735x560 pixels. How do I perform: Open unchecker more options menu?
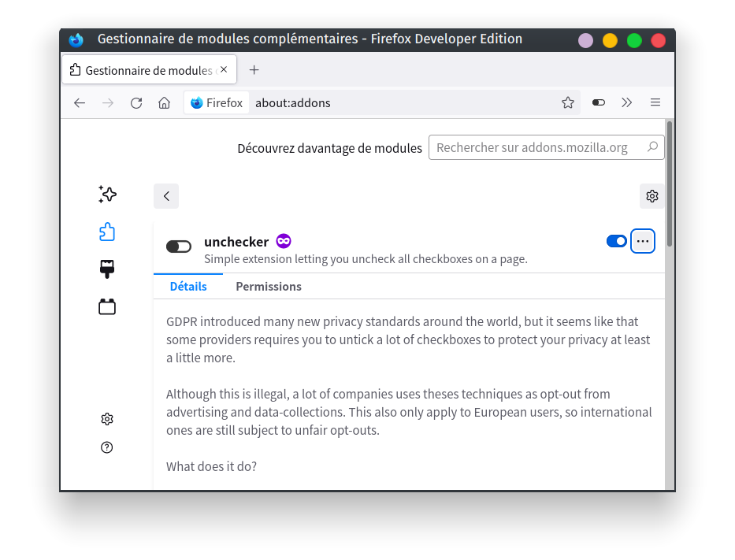click(643, 241)
